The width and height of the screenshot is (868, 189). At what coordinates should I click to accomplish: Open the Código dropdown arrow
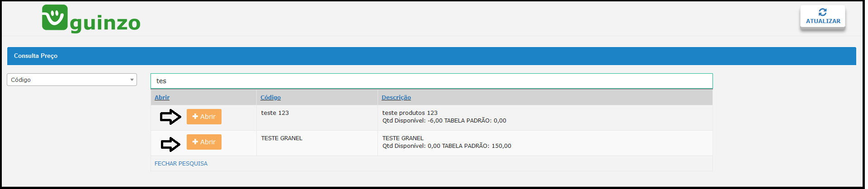pyautogui.click(x=132, y=80)
